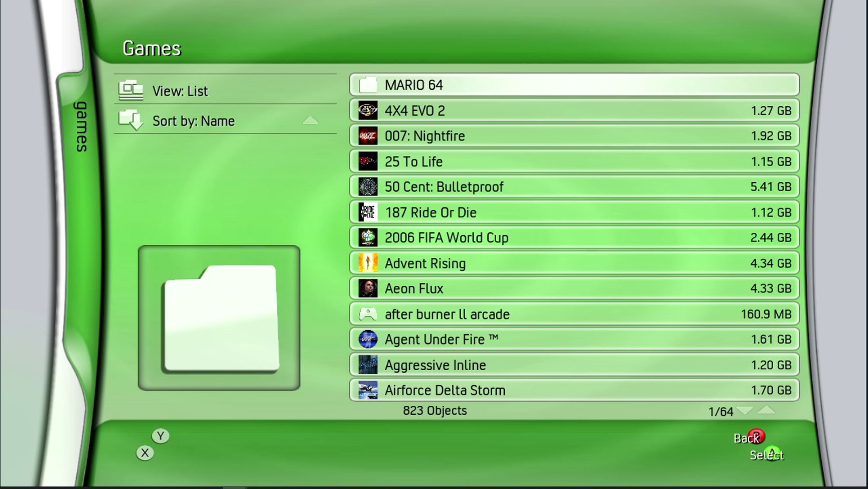Click the Airforce Delta Storm game icon
This screenshot has width=868, height=489.
point(368,390)
